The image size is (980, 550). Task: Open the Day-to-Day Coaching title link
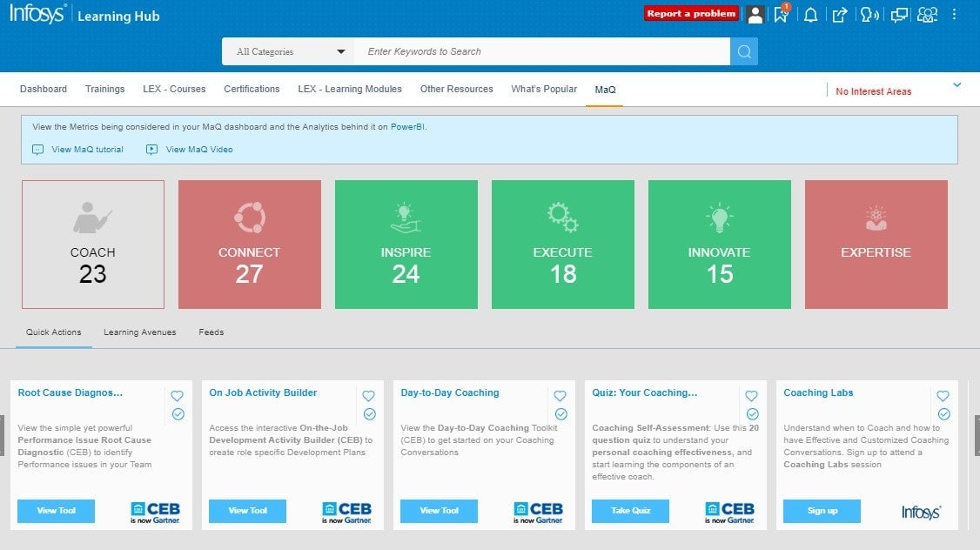click(450, 393)
